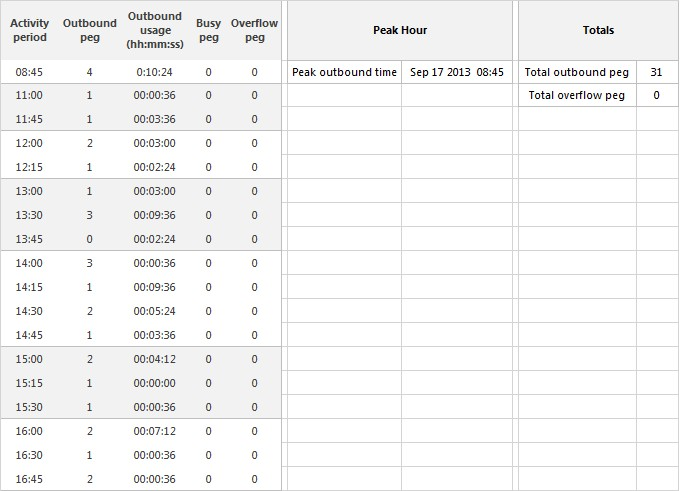Select the Outbound peg column header
This screenshot has width=682, height=491.
pos(90,30)
